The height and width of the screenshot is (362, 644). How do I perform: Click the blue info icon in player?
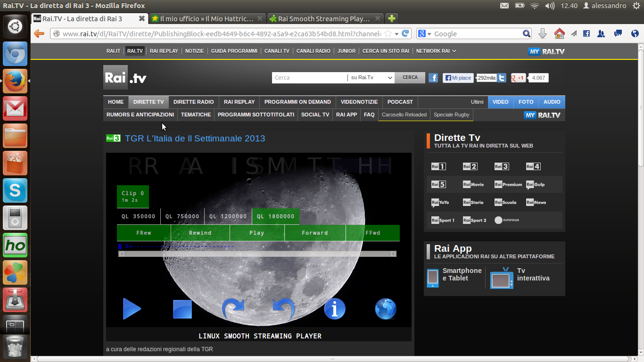tap(334, 309)
